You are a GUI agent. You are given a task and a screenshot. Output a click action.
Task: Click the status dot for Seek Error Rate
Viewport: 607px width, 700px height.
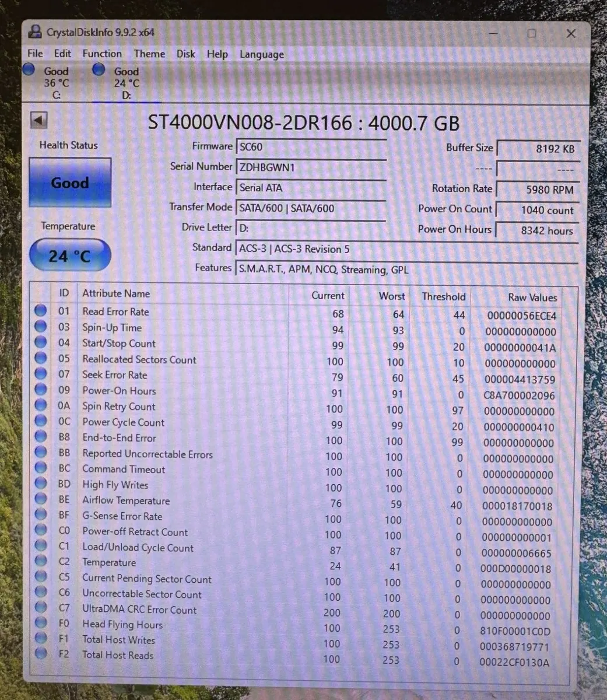tap(40, 373)
